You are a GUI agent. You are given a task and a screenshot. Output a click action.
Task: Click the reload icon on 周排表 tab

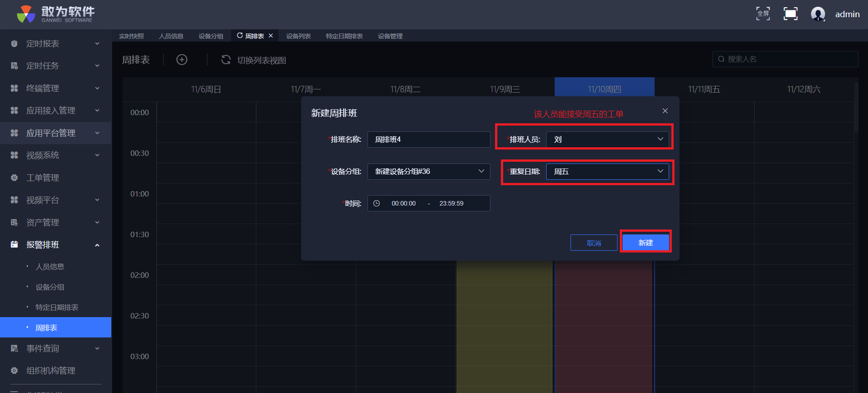[x=240, y=35]
